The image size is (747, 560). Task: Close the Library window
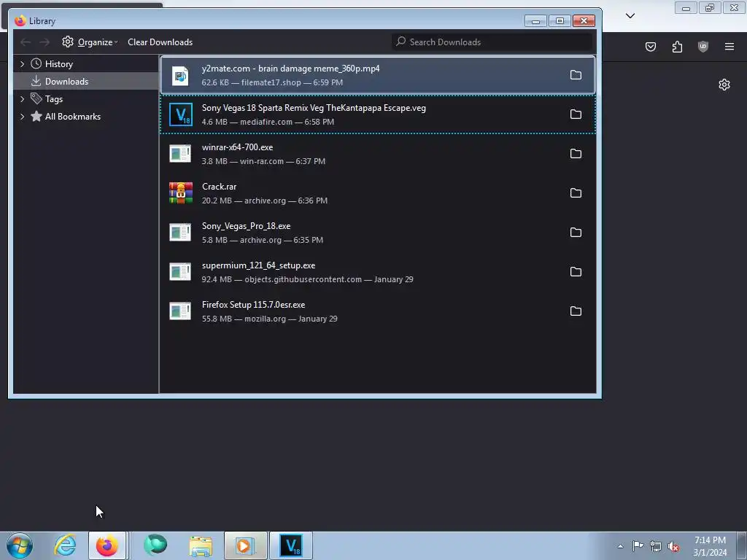584,21
